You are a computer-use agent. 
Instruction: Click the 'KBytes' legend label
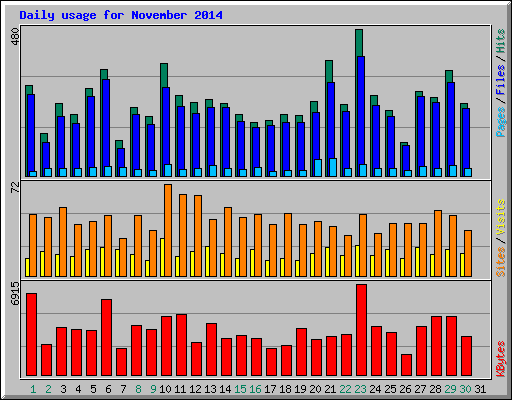pyautogui.click(x=500, y=359)
